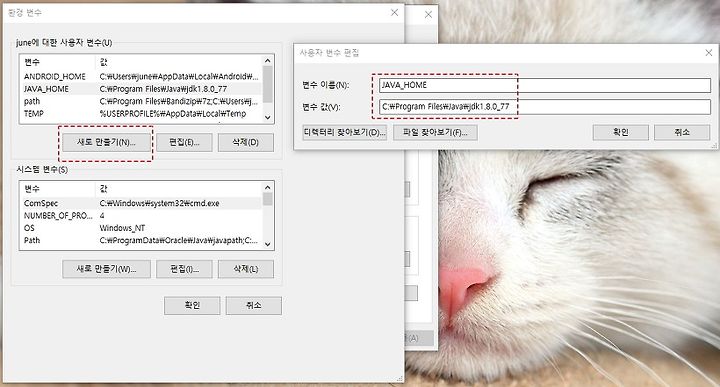Click 값 column header in system variables
The height and width of the screenshot is (387, 720).
click(x=179, y=189)
